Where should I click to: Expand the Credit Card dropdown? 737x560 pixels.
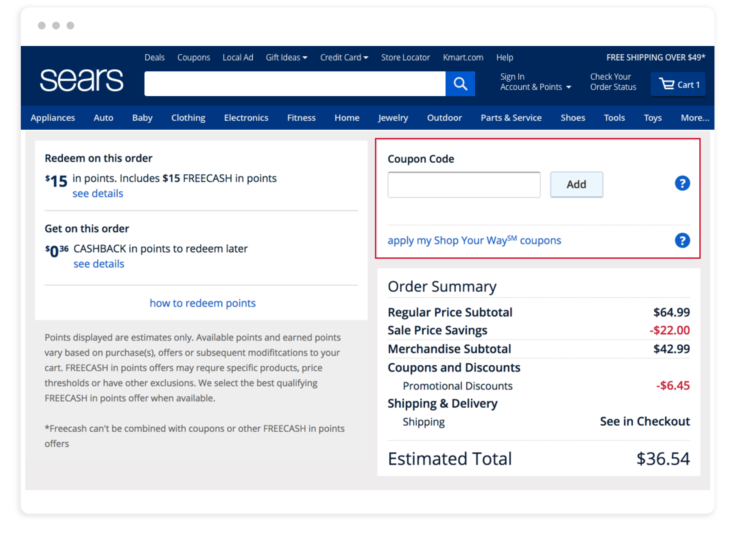344,57
